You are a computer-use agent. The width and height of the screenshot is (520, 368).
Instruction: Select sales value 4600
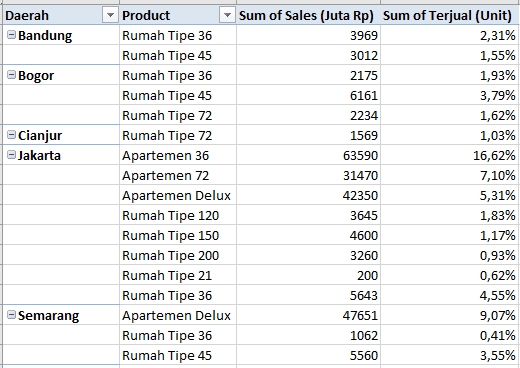coord(308,235)
